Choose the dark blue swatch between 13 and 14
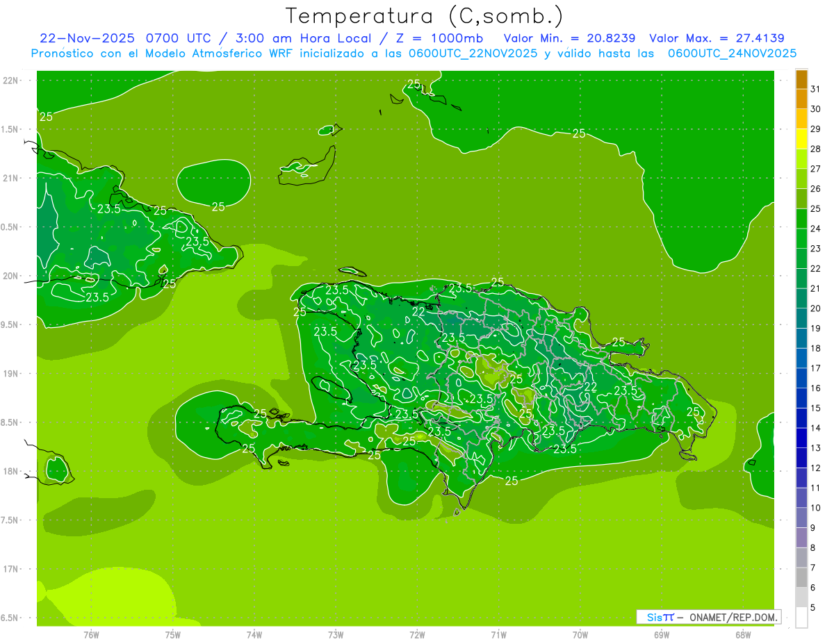 point(801,438)
